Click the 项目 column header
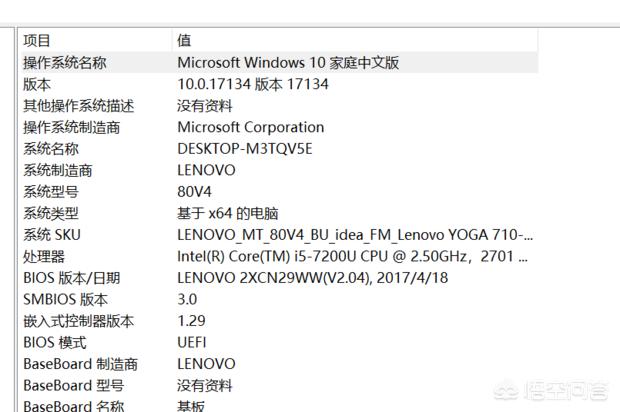620x412 pixels. point(37,41)
